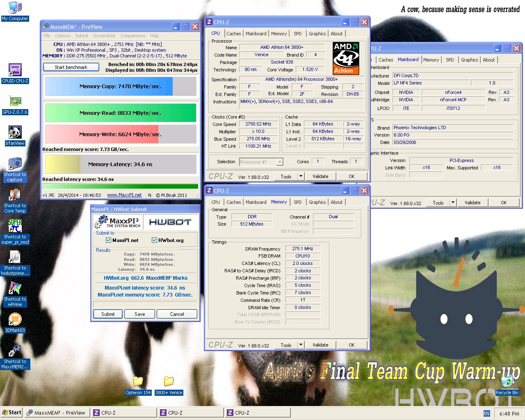The image size is (525, 420).
Task: Click Validate in top CPU-Z window
Action: (x=320, y=176)
